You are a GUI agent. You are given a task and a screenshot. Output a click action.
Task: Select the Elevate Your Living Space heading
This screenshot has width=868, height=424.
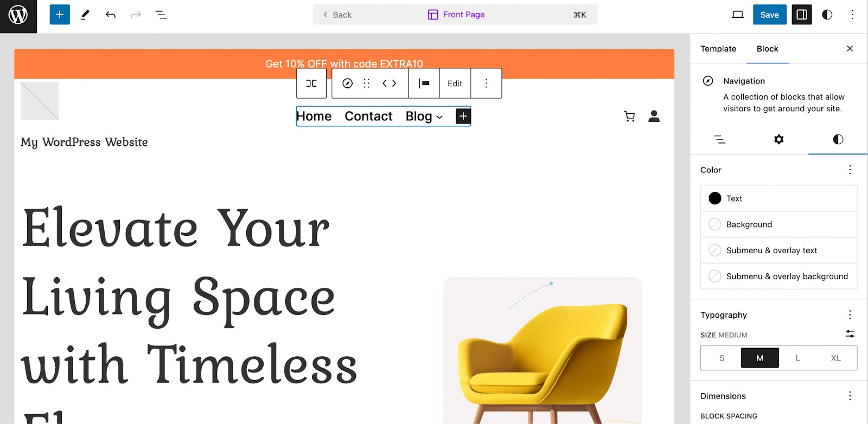click(x=189, y=313)
